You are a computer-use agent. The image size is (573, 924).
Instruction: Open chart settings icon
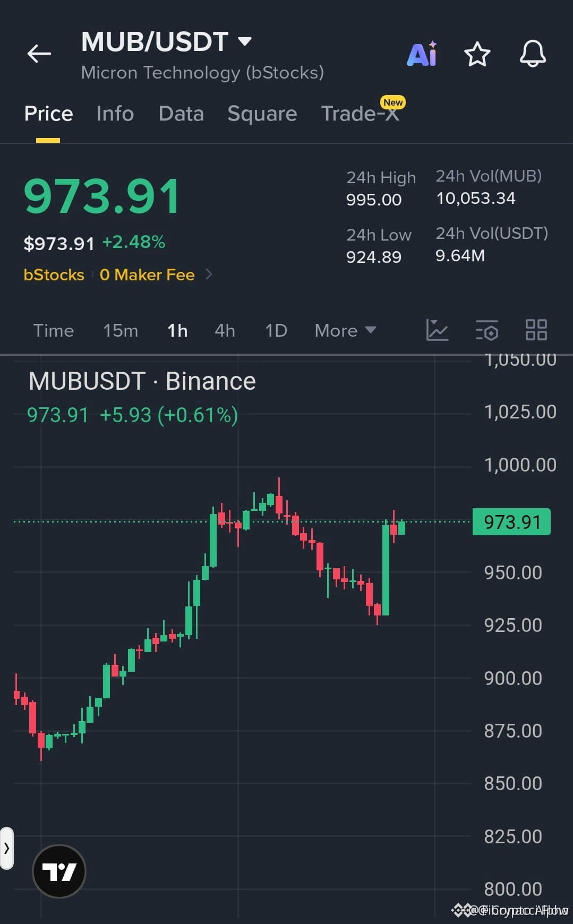point(486,330)
